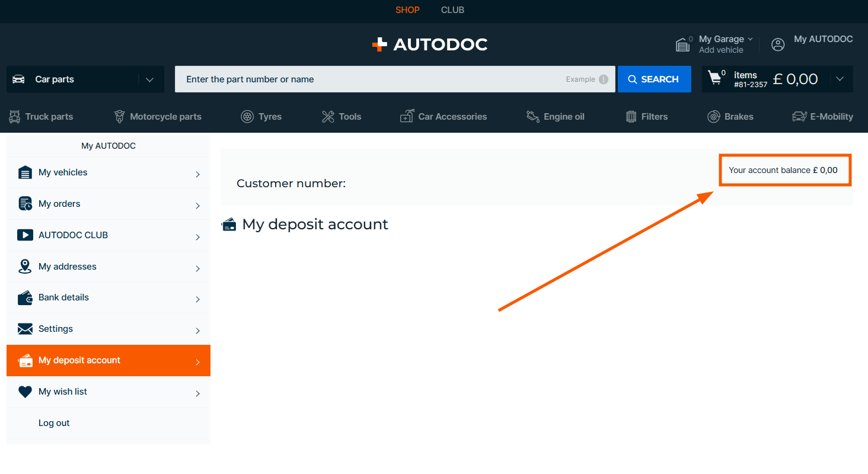Expand the cart dropdown arrow
Screen dimensions: 868x474
(x=840, y=79)
